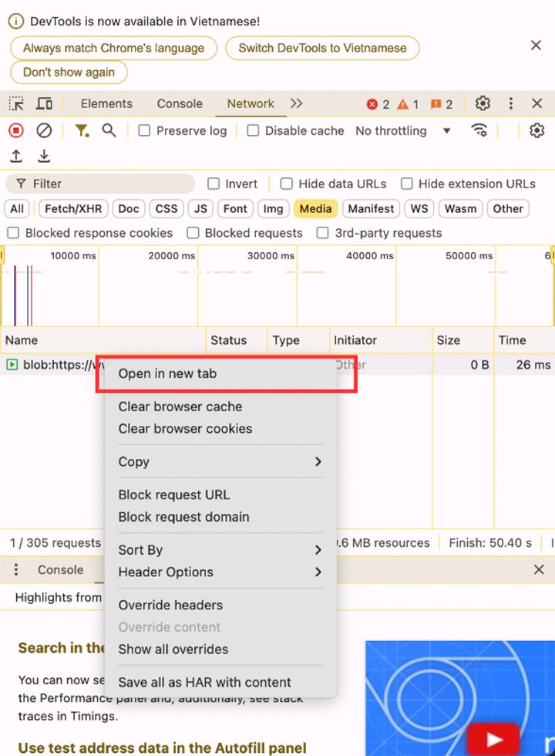Viewport: 555px width, 756px height.
Task: Click Always match Chrome's language
Action: (x=114, y=48)
